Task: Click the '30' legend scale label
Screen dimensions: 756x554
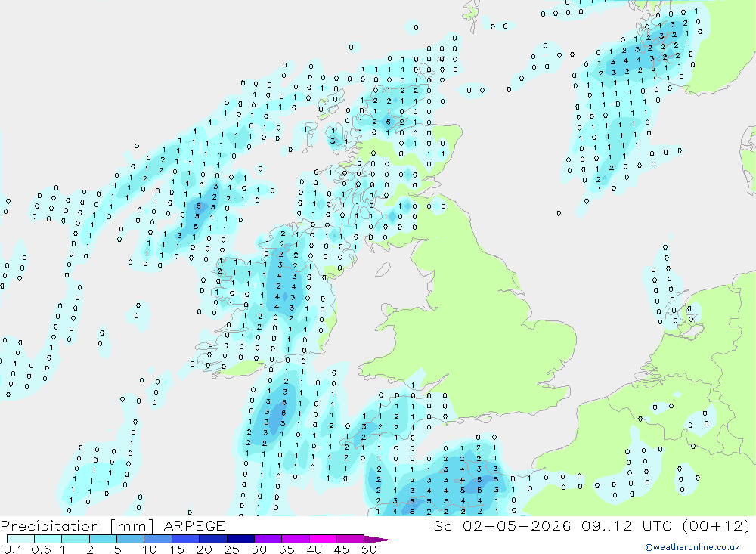Action: tap(259, 549)
